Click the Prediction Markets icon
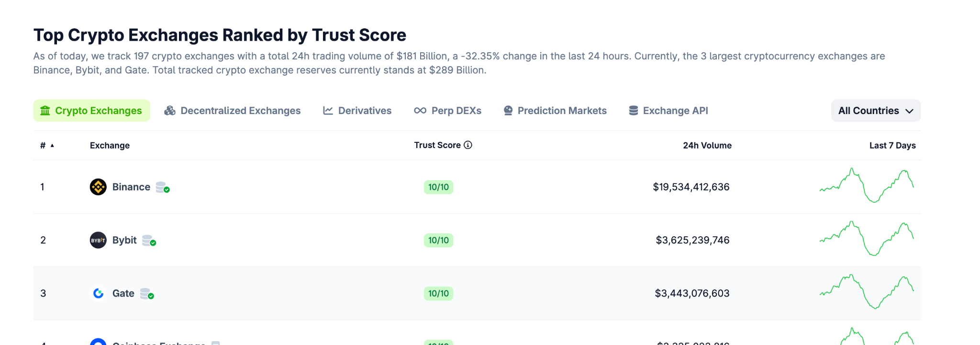Screen dimensions: 980x345 pos(507,110)
